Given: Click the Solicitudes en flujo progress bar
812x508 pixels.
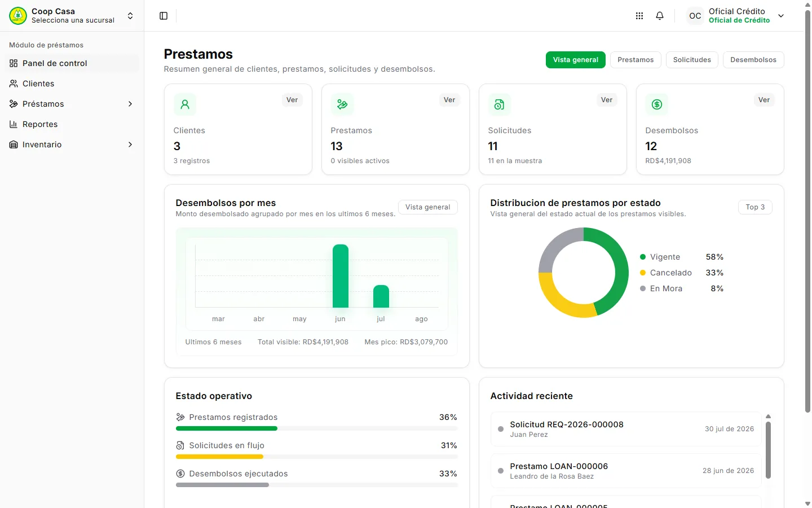Looking at the screenshot, I should 317,457.
